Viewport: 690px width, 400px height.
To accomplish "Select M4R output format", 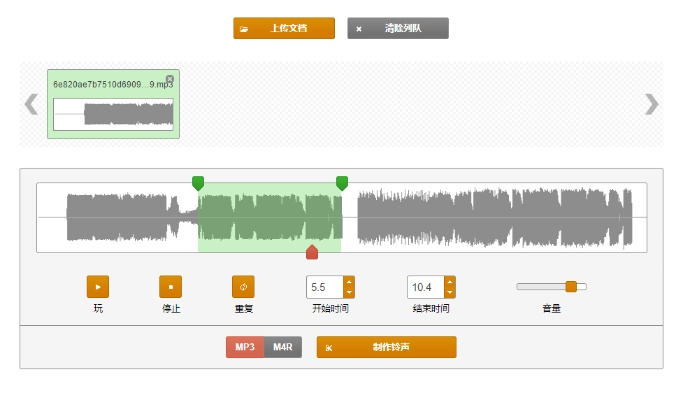I will tap(283, 347).
